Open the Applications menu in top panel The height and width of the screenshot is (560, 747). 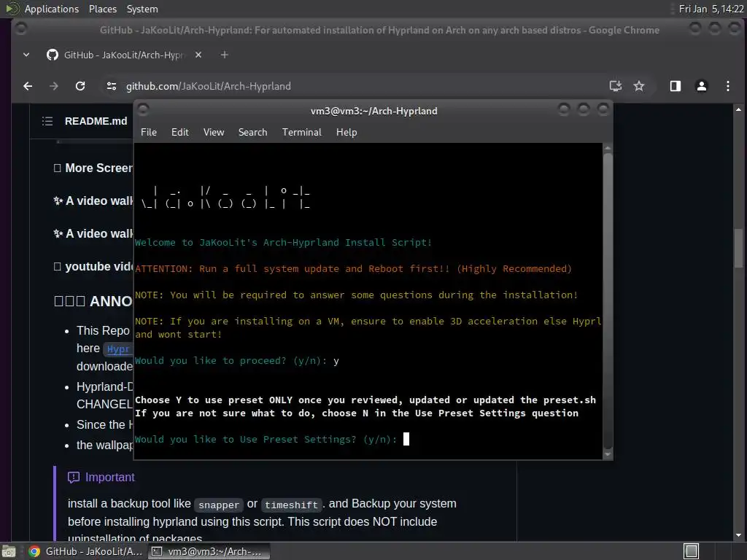[52, 9]
